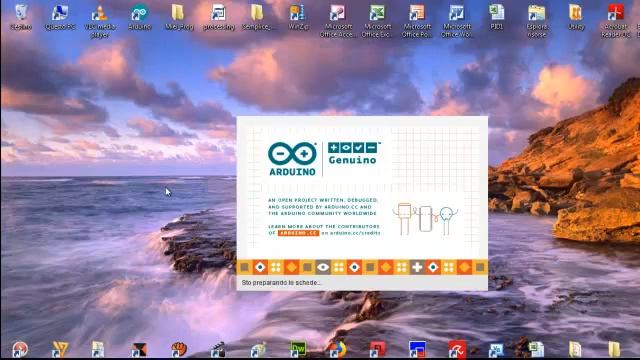Launch the Dreamweaver (Dw) shortcut at the bottom
This screenshot has height=360, width=640.
[298, 349]
